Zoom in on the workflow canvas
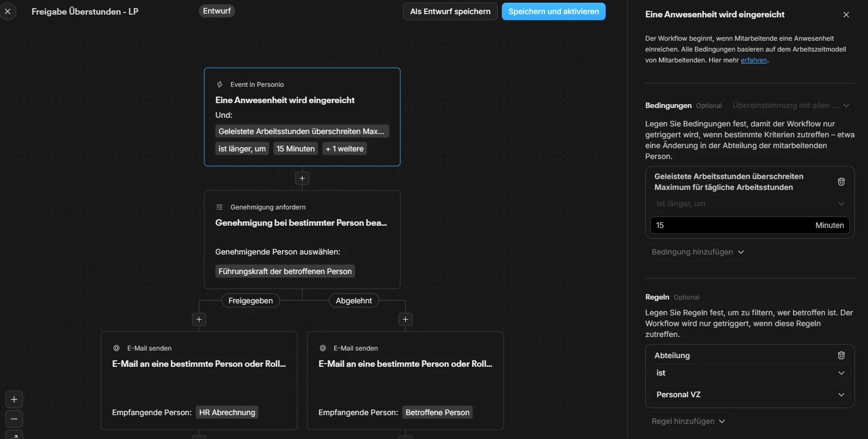868x439 pixels. (x=14, y=399)
